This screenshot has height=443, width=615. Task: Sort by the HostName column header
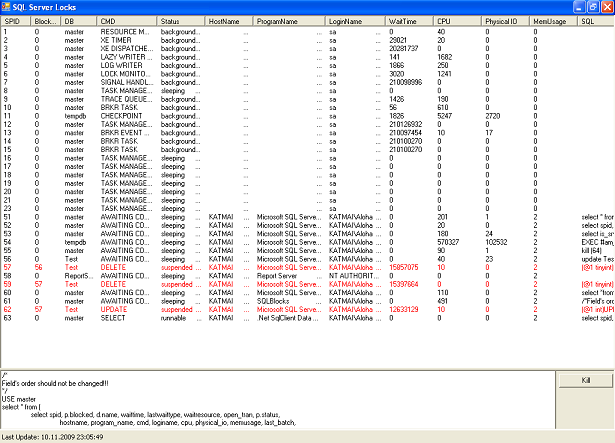pyautogui.click(x=229, y=21)
